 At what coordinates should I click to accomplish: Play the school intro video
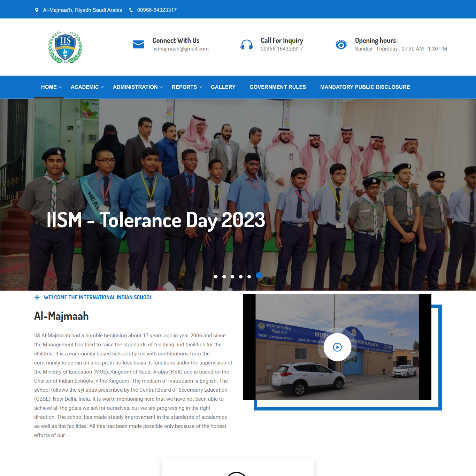[337, 347]
